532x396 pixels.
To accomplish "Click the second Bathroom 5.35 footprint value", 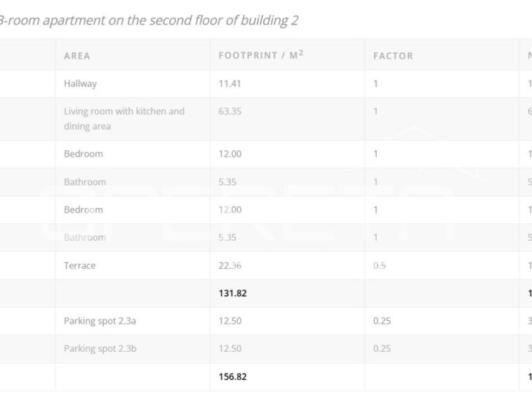I will pos(227,237).
